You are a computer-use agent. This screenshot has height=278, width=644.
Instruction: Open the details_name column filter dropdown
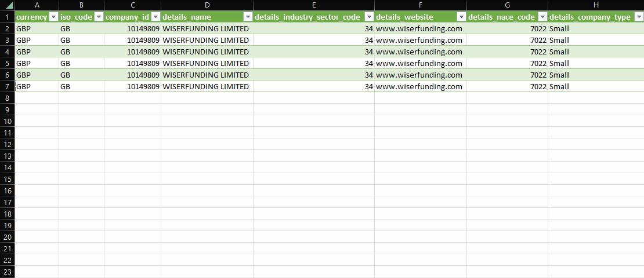click(248, 17)
